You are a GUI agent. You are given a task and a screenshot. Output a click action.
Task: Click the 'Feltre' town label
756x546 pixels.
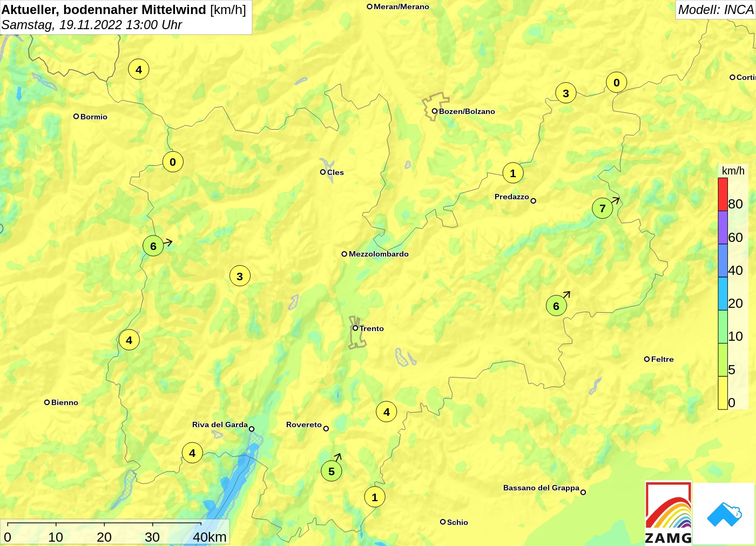click(x=662, y=359)
